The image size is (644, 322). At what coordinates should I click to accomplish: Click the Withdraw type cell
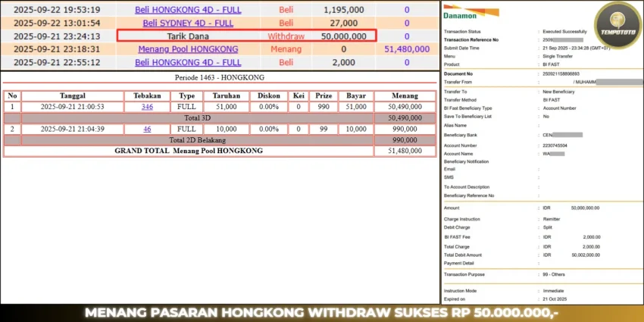286,36
